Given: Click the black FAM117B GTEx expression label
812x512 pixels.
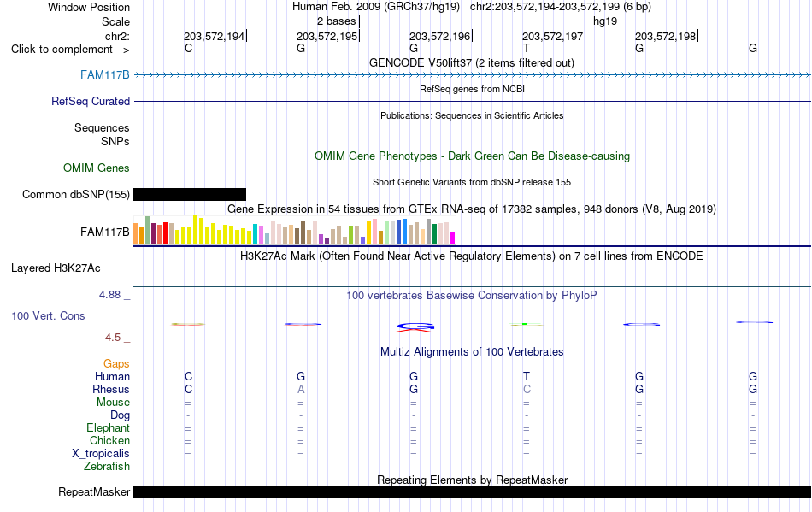Looking at the screenshot, I should (x=104, y=232).
